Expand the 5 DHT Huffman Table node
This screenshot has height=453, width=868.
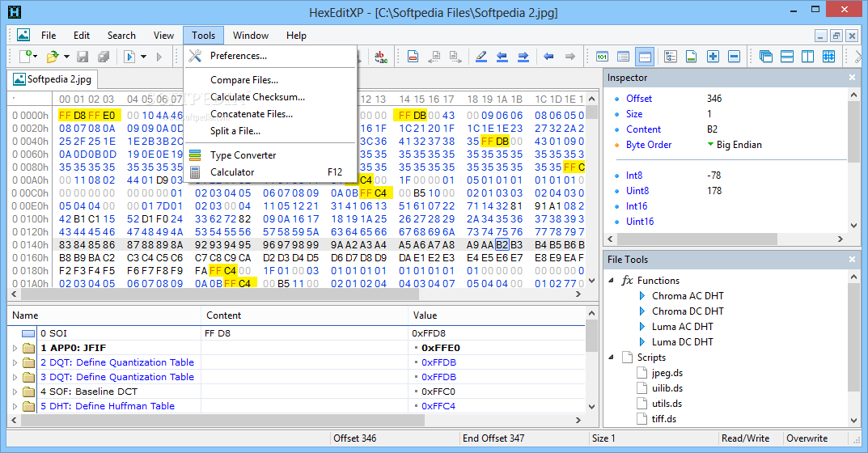point(15,406)
